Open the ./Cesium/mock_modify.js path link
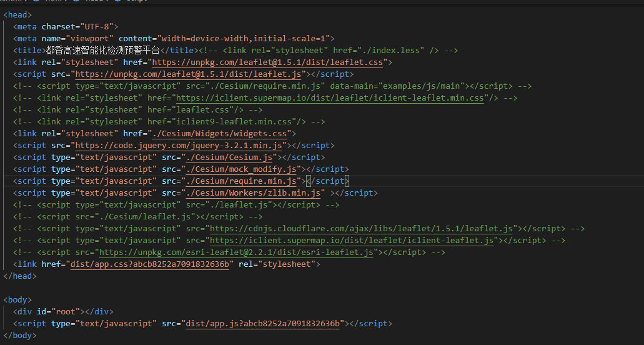The height and width of the screenshot is (345, 644). tap(241, 169)
